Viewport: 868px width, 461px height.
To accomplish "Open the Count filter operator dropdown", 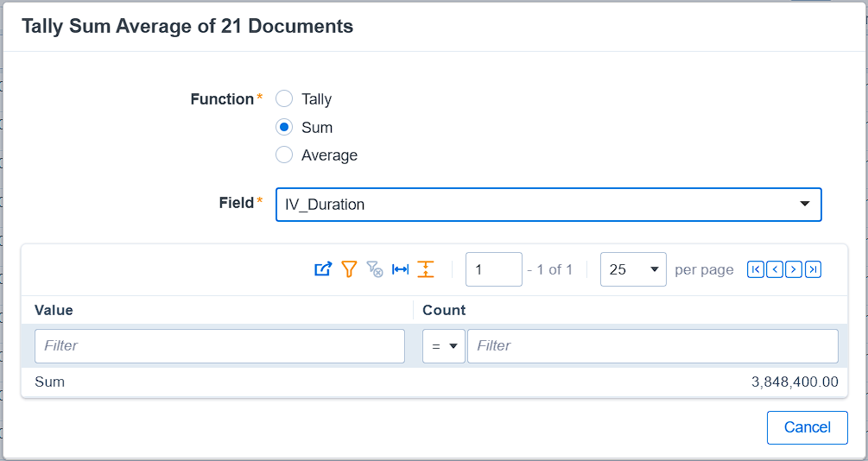I will 444,346.
